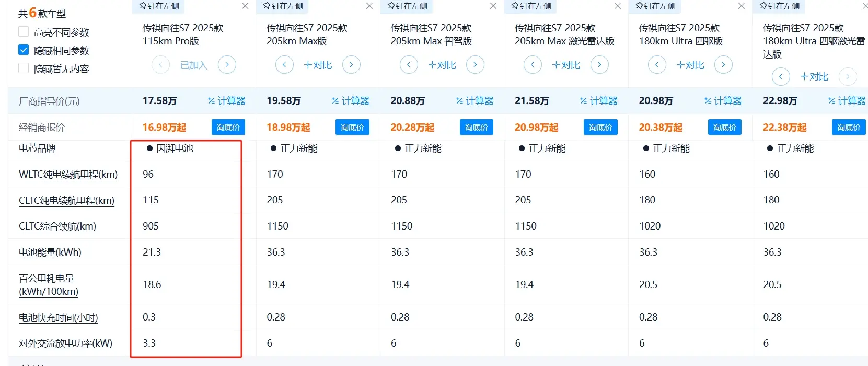The width and height of the screenshot is (868, 366).
Task: Open the 电池快充时间(小时) parameter link
Action: point(59,317)
